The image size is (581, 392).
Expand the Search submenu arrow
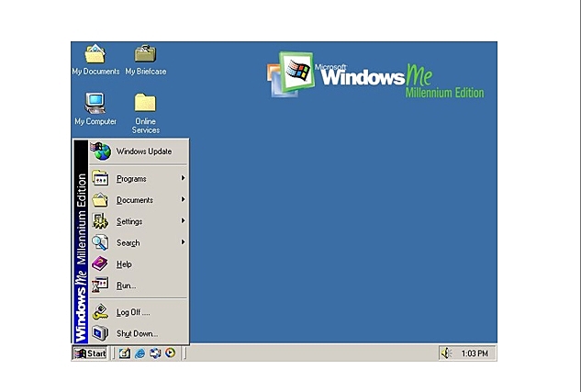pyautogui.click(x=183, y=242)
